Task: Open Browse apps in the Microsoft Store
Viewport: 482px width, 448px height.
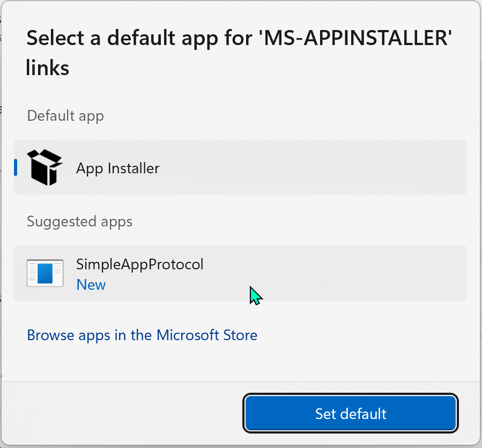Action: (142, 335)
